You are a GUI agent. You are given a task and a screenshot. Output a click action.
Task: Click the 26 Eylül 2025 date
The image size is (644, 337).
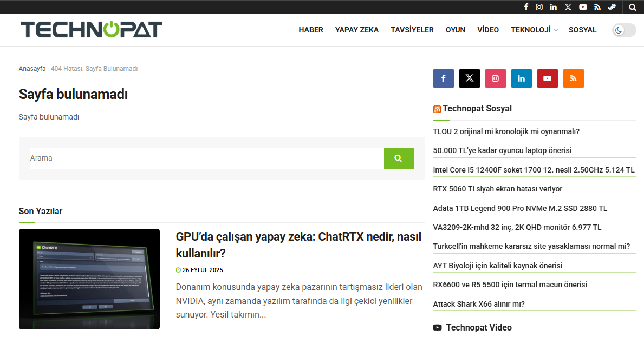[x=203, y=270]
